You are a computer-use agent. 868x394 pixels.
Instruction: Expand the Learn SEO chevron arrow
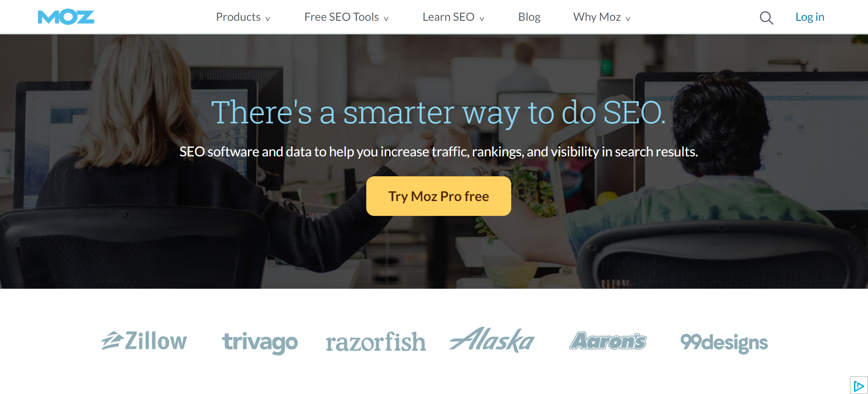(x=482, y=19)
